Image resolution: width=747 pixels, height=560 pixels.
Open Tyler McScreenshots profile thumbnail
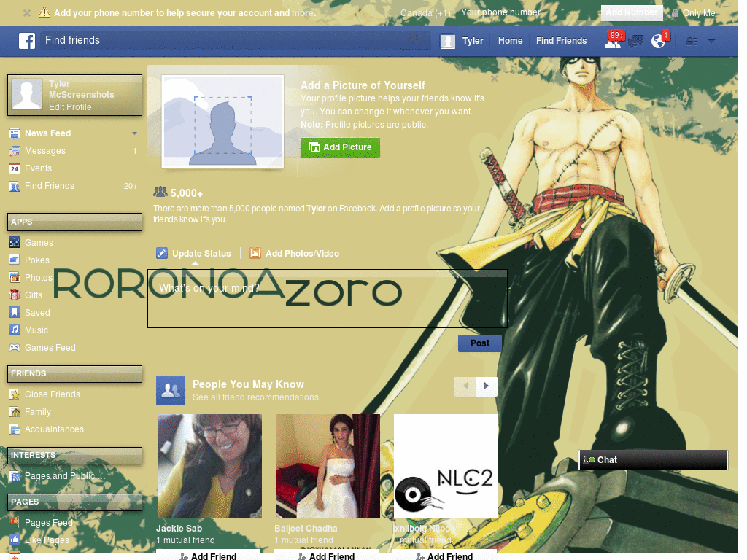[27, 94]
